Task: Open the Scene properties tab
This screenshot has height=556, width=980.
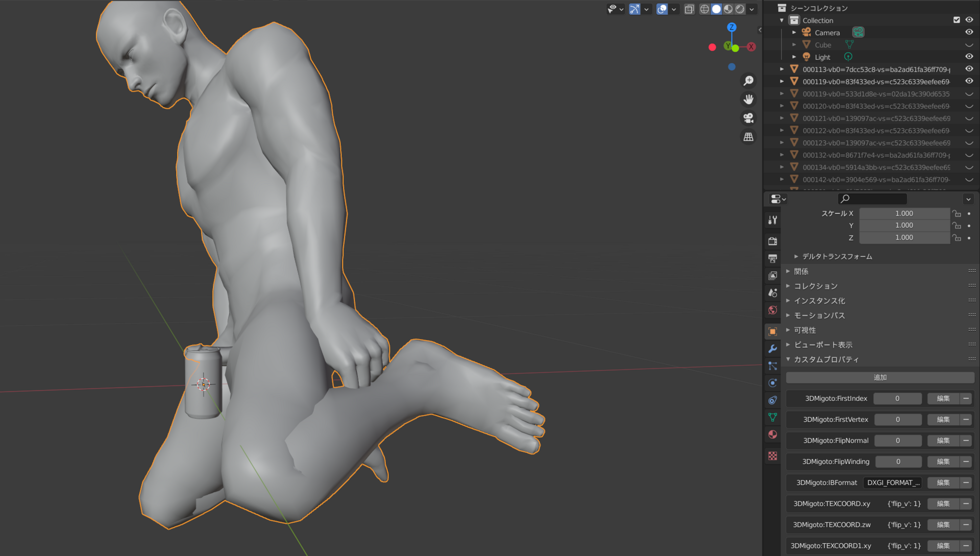Action: click(x=772, y=293)
